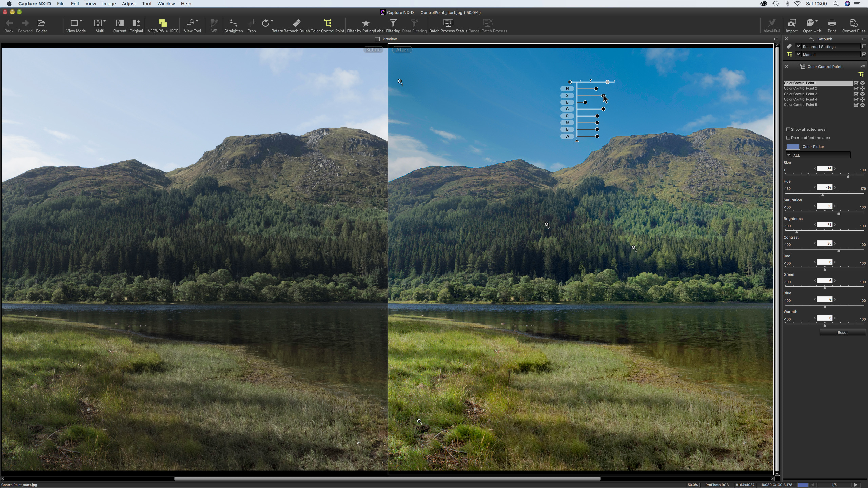Check Do not affect the area
The height and width of the screenshot is (488, 868).
[788, 138]
